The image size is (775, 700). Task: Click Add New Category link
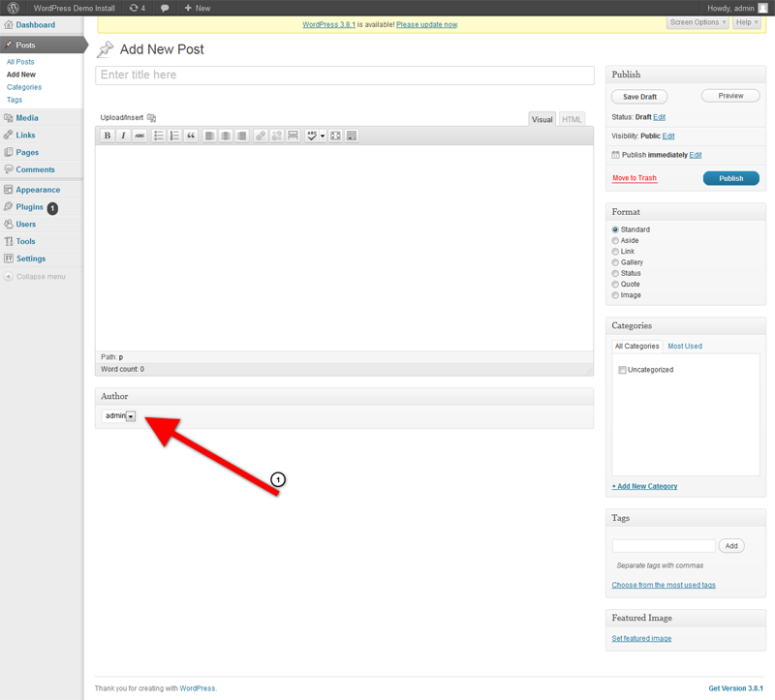coord(644,486)
